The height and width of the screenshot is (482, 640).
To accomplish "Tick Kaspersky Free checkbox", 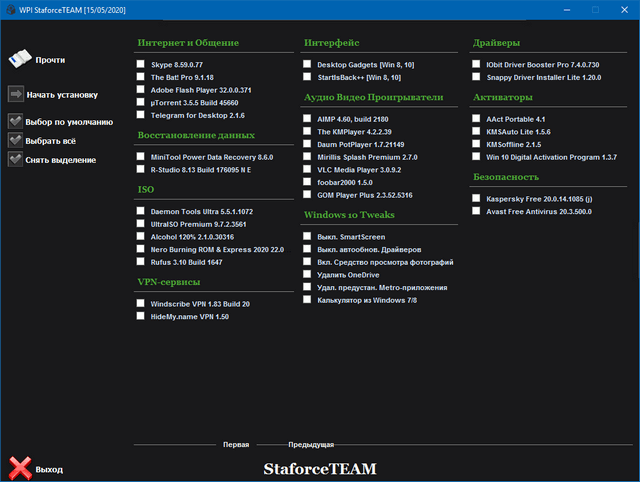I will (x=476, y=198).
